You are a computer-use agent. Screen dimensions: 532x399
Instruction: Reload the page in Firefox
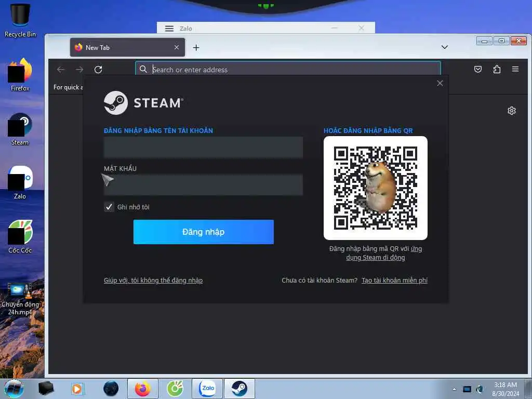coord(98,70)
